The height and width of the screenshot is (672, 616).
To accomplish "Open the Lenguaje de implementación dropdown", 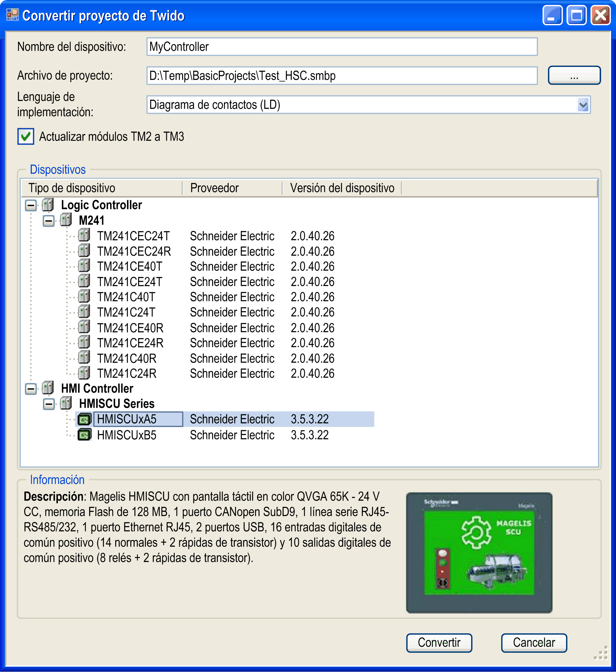I will [x=583, y=105].
